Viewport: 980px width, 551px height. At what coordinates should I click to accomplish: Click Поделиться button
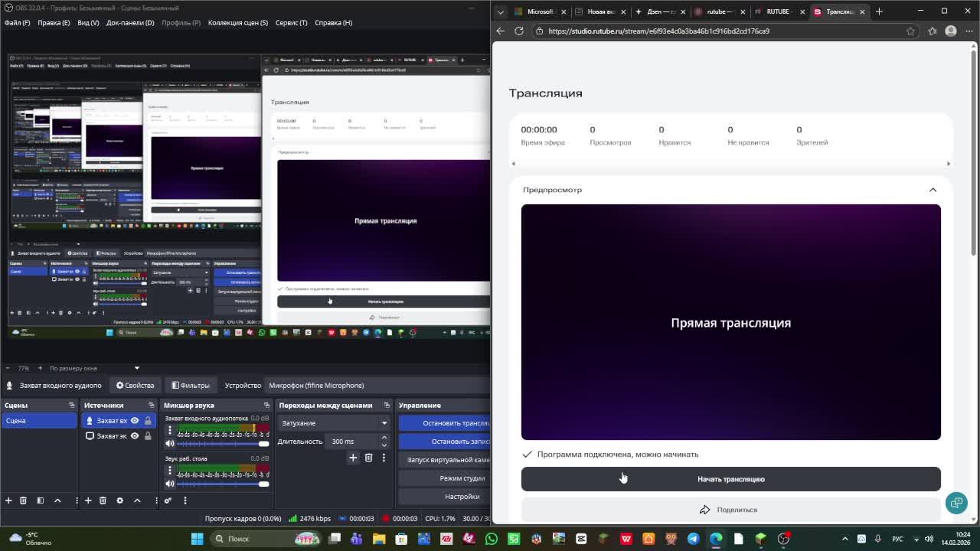731,510
